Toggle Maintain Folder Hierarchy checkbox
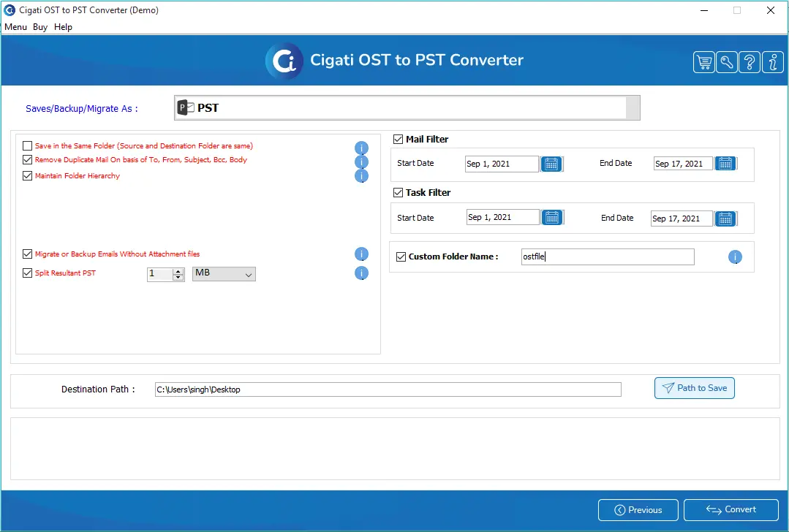Viewport: 789px width, 532px height. (28, 176)
